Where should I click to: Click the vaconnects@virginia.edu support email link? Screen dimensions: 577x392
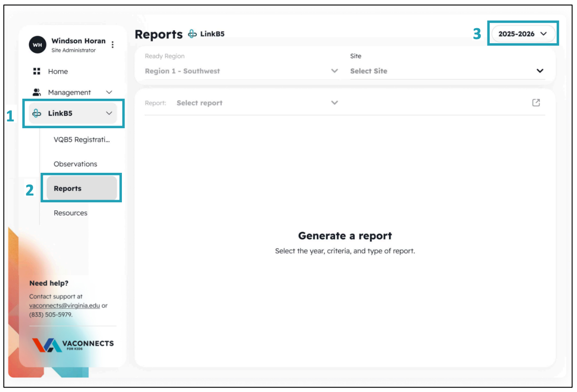tap(65, 306)
